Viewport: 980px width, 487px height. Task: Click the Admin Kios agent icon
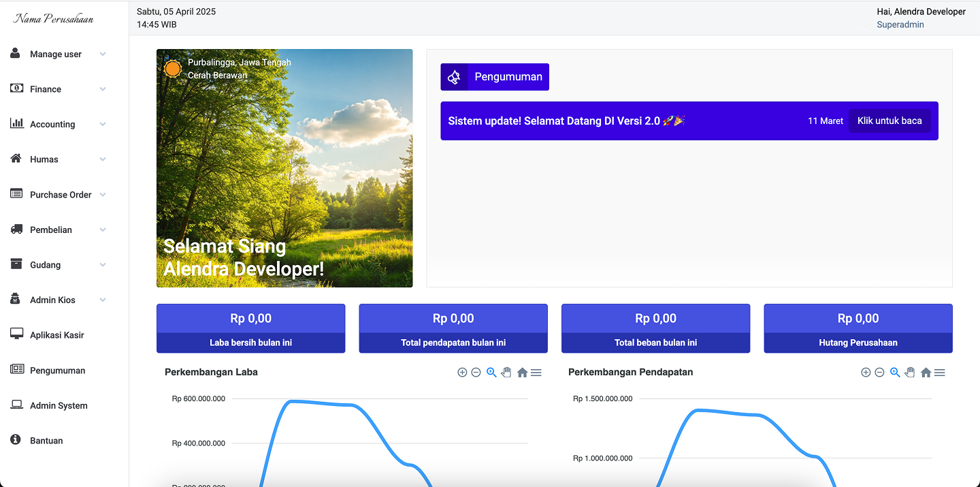[x=16, y=299]
